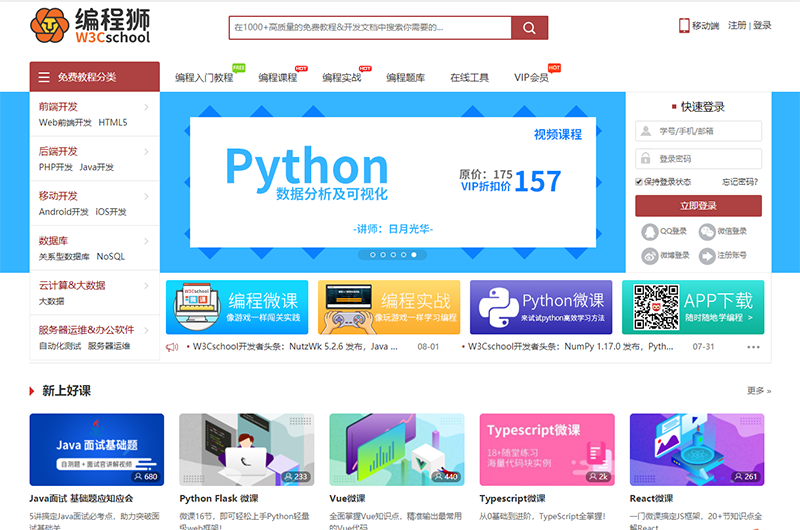The height and width of the screenshot is (530, 800).
Task: Open the Vue微课 course thumbnail
Action: tap(397, 449)
